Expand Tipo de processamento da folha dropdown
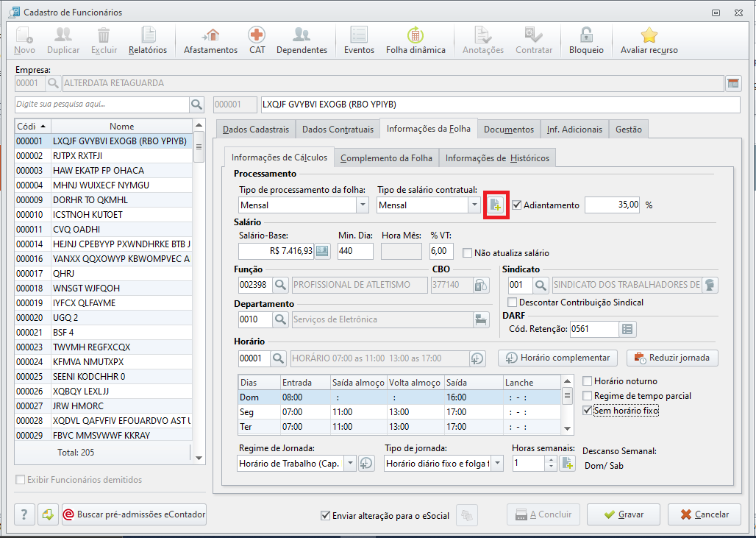The width and height of the screenshot is (756, 538). click(x=363, y=205)
